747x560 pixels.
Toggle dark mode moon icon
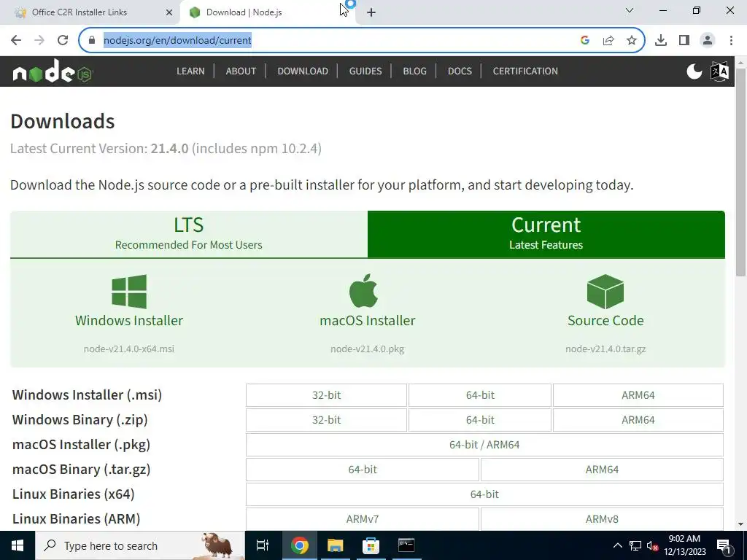click(694, 71)
